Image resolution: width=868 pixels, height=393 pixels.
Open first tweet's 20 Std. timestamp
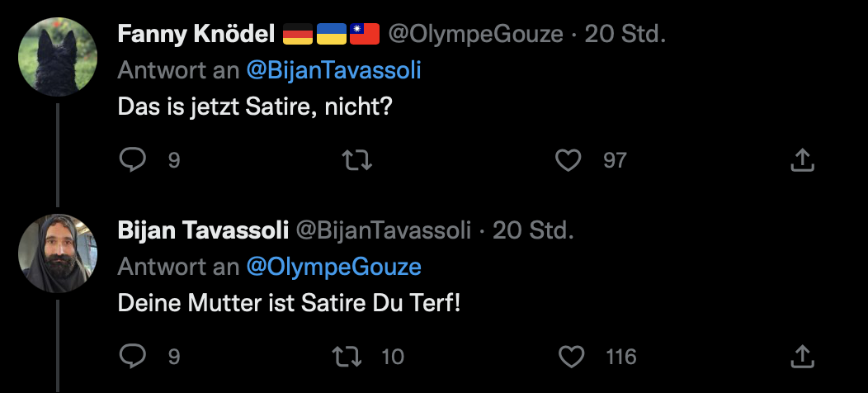point(625,34)
